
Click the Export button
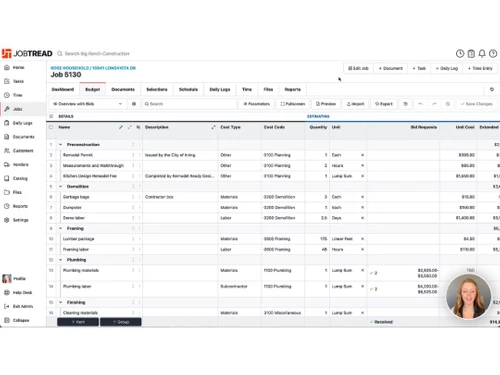pyautogui.click(x=384, y=104)
